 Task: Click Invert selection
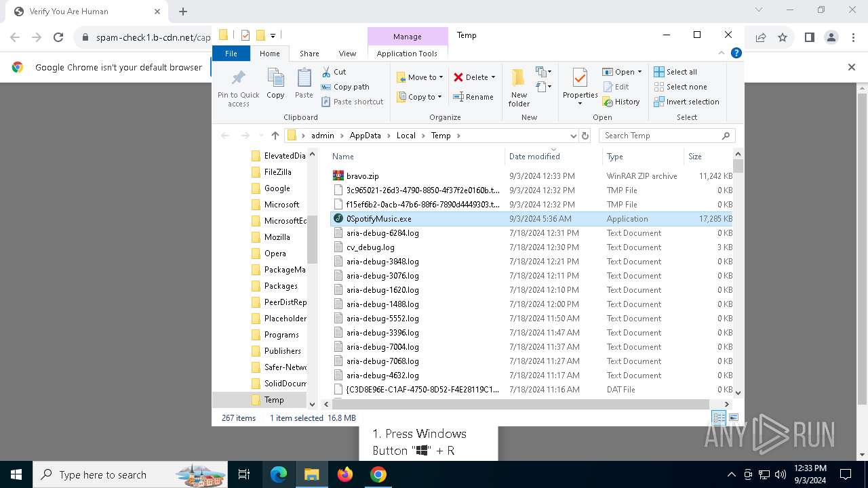click(x=686, y=102)
